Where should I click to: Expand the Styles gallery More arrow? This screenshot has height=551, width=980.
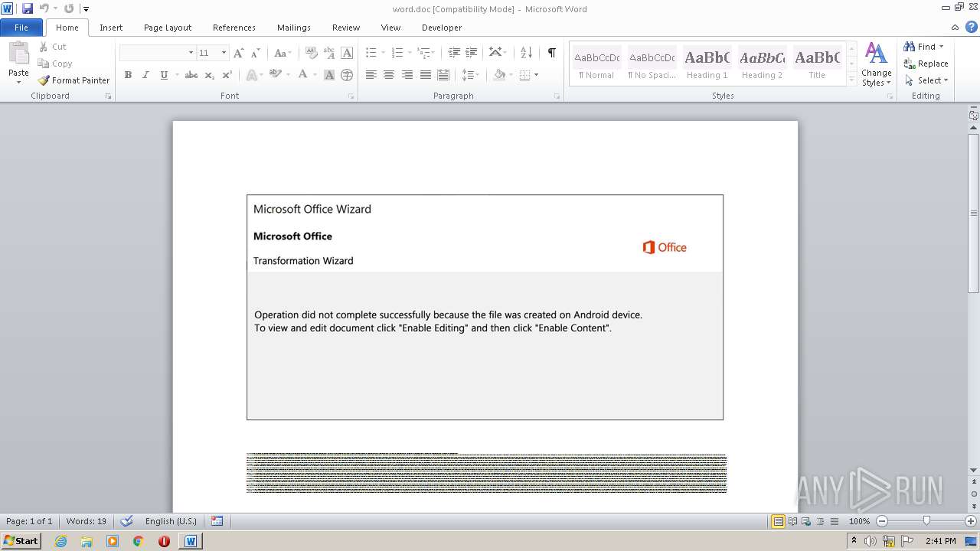(851, 79)
